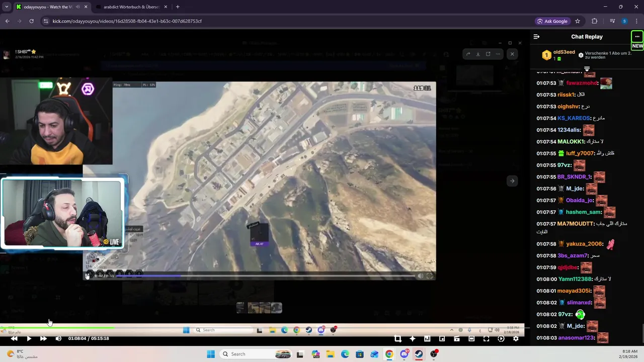
Task: Open Kick player settings gear
Action: 516,339
